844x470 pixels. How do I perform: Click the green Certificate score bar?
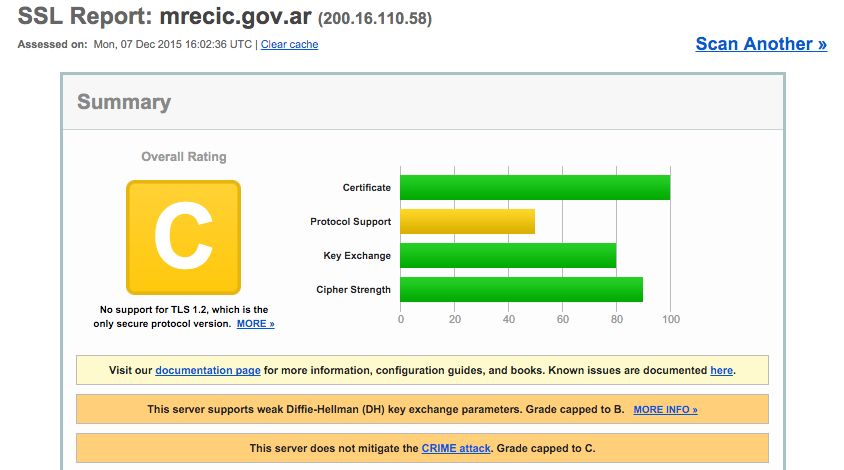click(535, 187)
